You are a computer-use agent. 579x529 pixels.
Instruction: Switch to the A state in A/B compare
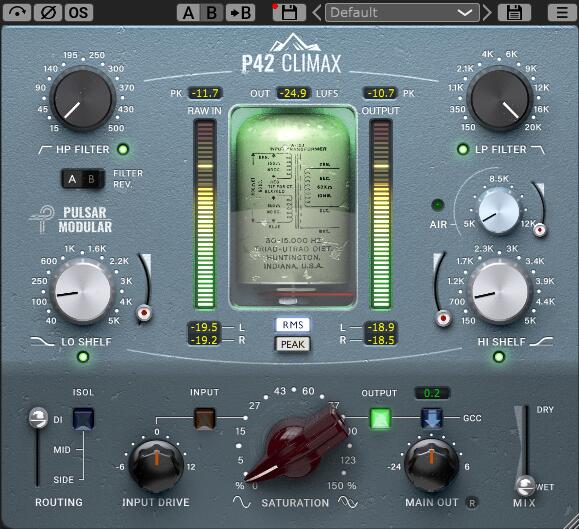[x=188, y=13]
